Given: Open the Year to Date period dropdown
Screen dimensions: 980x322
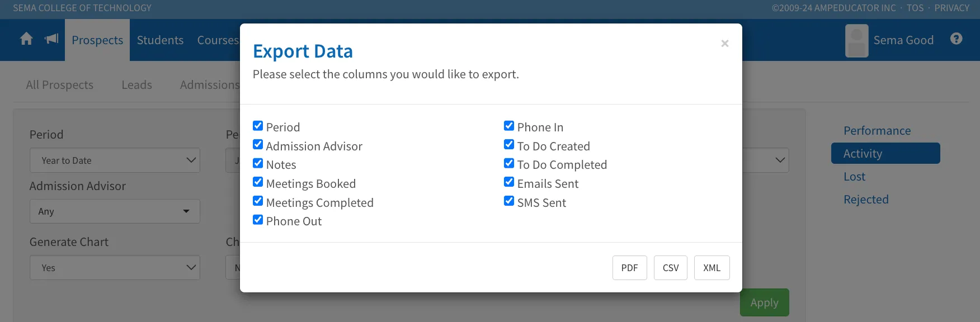Looking at the screenshot, I should click(x=115, y=160).
